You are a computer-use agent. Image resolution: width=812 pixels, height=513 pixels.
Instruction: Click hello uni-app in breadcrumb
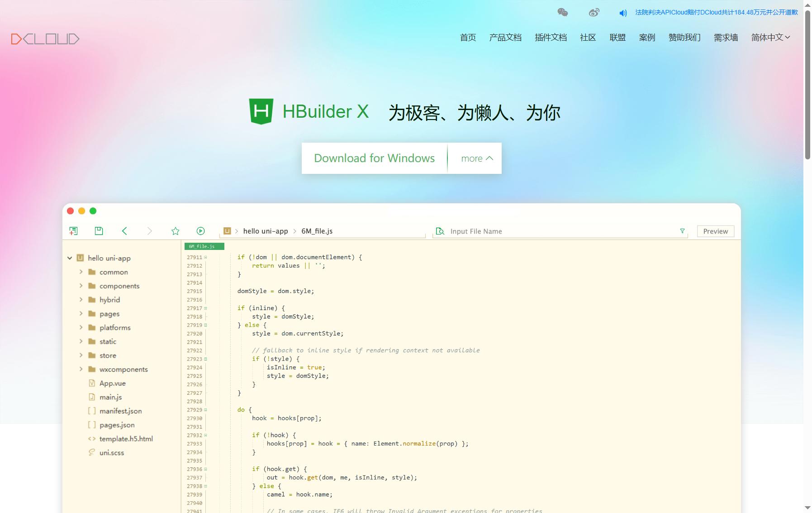(266, 231)
